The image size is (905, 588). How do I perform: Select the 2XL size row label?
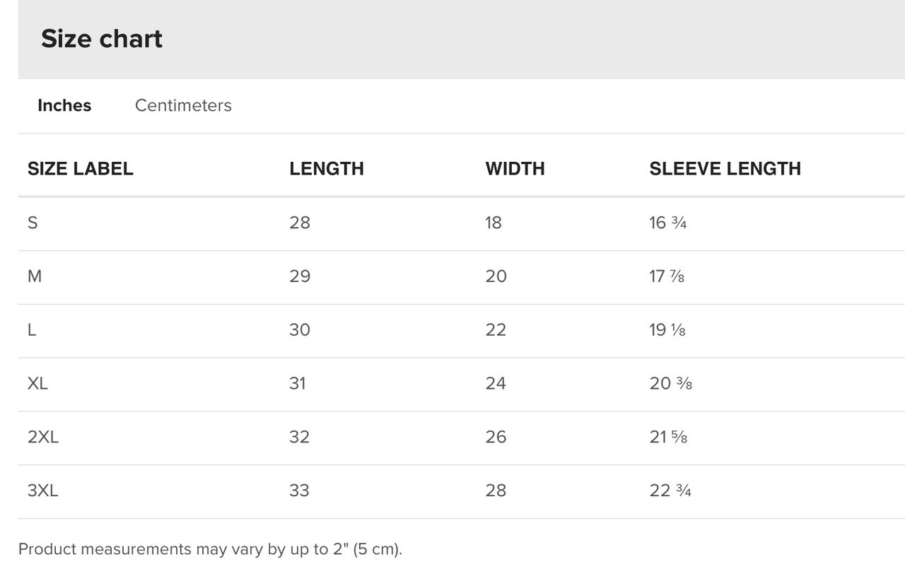[x=43, y=437]
